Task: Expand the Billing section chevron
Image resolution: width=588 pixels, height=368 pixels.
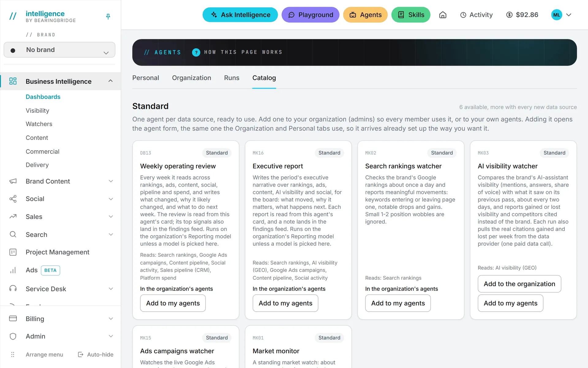Action: pyautogui.click(x=111, y=319)
